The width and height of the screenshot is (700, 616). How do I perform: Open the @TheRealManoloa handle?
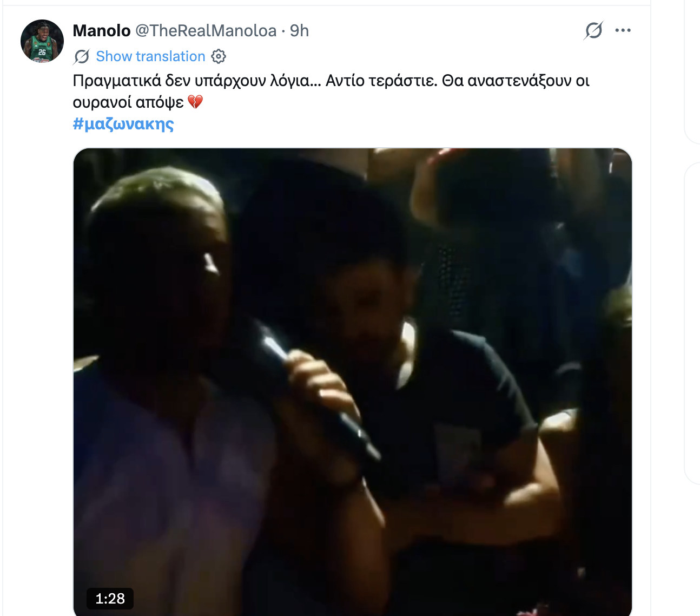pos(206,31)
